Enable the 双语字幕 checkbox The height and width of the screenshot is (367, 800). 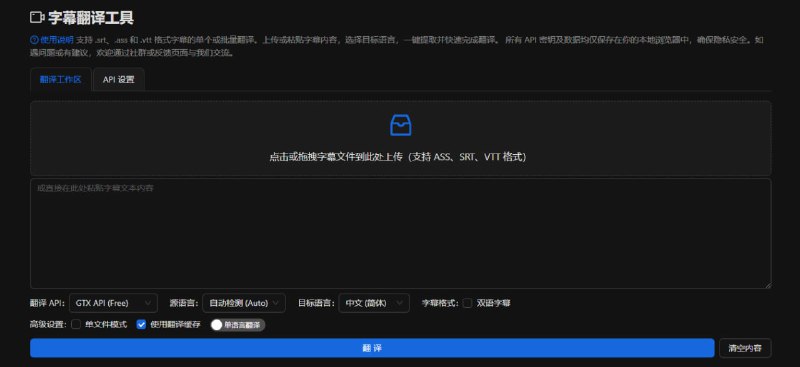click(x=467, y=303)
